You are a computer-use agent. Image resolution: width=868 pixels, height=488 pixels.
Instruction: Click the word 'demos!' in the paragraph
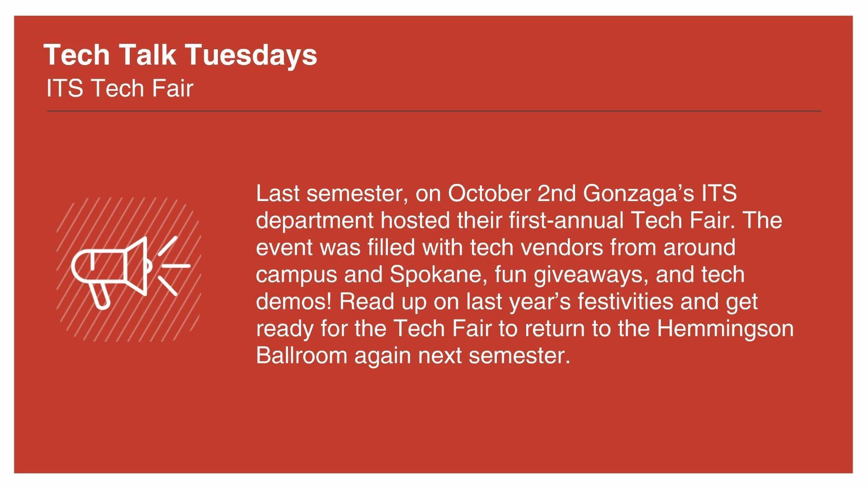[294, 301]
